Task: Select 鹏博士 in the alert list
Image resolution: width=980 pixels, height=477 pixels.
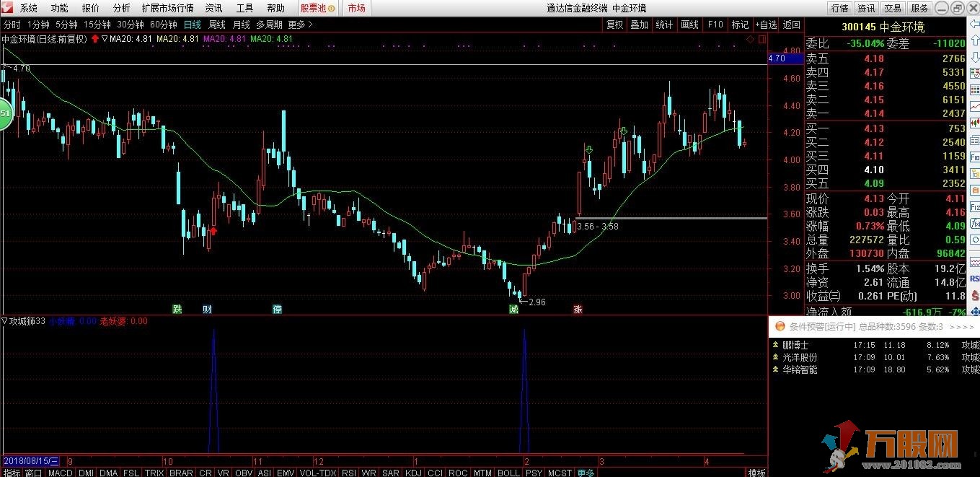Action: click(x=795, y=345)
